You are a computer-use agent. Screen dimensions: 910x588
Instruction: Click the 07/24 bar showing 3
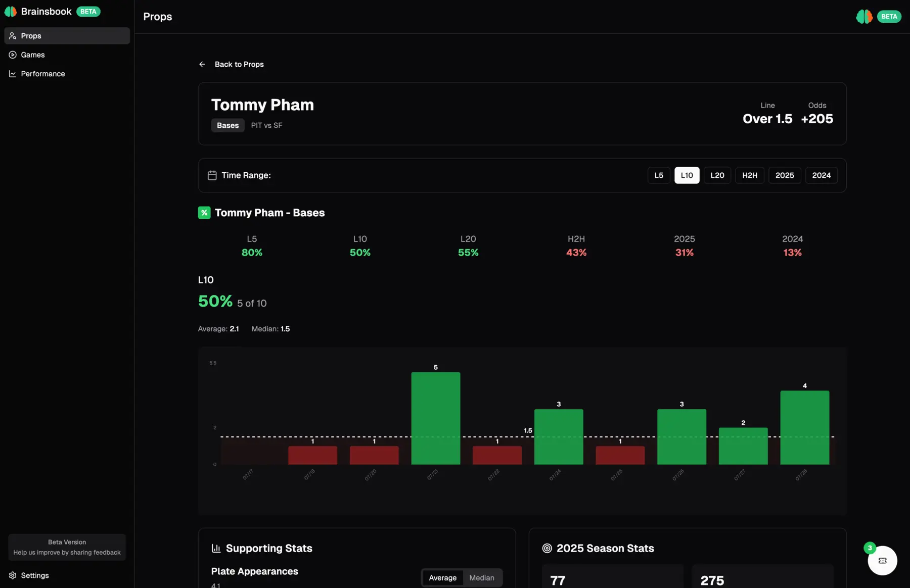tap(559, 436)
